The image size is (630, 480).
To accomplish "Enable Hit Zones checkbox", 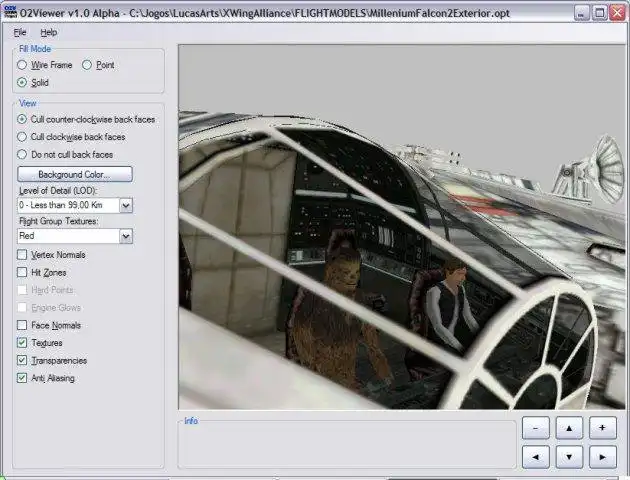I will (22, 272).
